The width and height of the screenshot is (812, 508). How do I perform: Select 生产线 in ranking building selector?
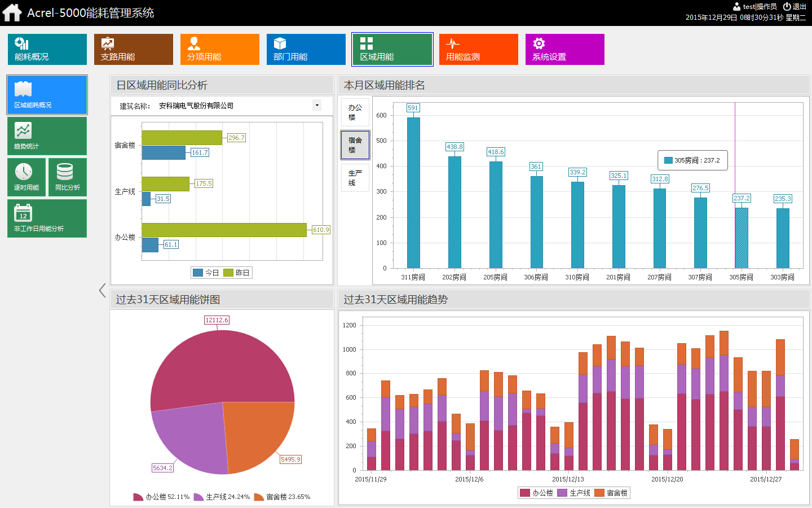[355, 178]
